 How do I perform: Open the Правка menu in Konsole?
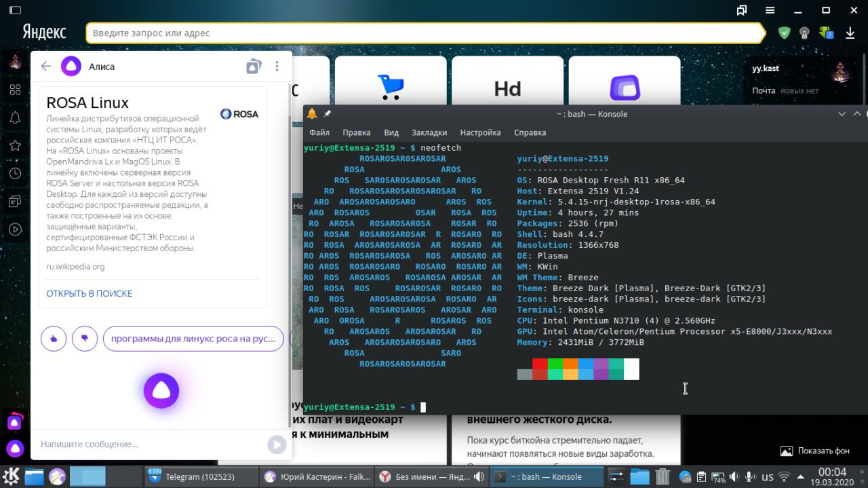[x=357, y=132]
